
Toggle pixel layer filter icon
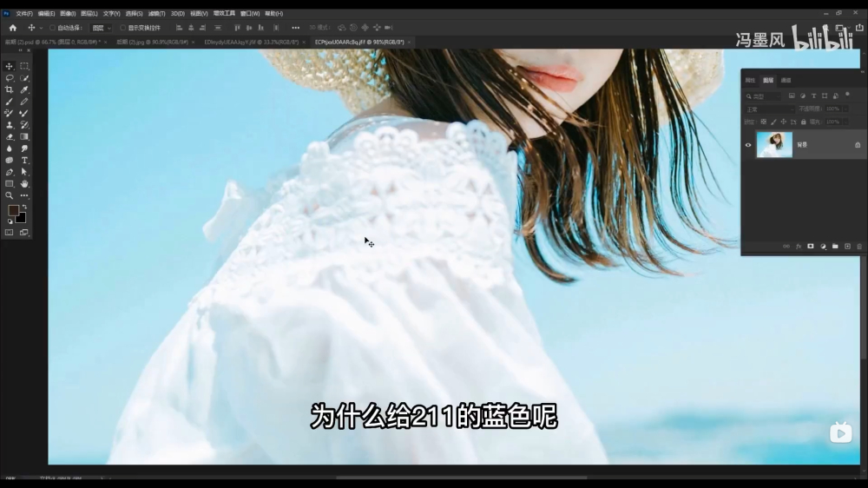click(792, 96)
